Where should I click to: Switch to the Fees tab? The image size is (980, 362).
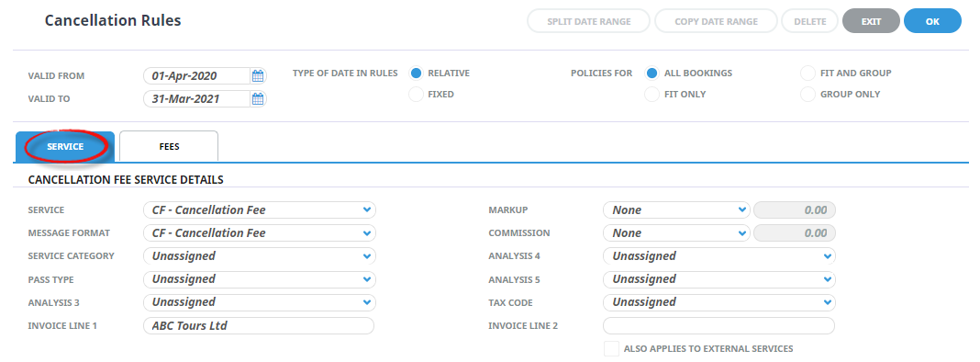point(169,147)
